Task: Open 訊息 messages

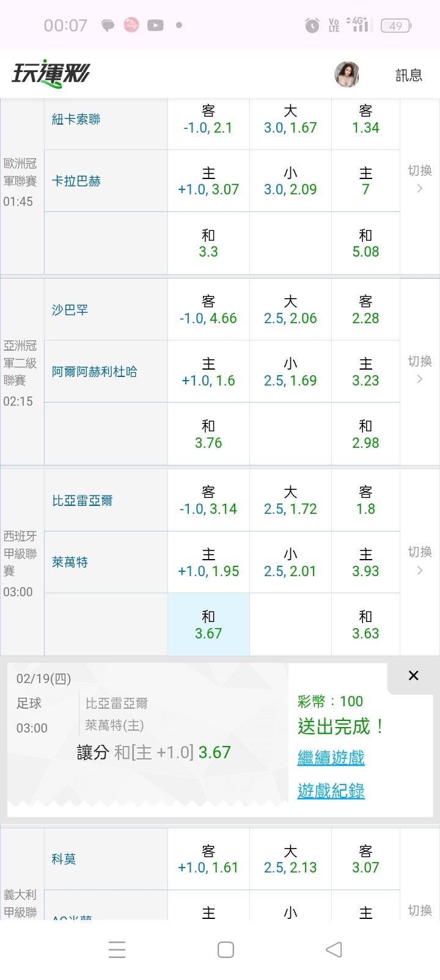Action: (x=409, y=75)
